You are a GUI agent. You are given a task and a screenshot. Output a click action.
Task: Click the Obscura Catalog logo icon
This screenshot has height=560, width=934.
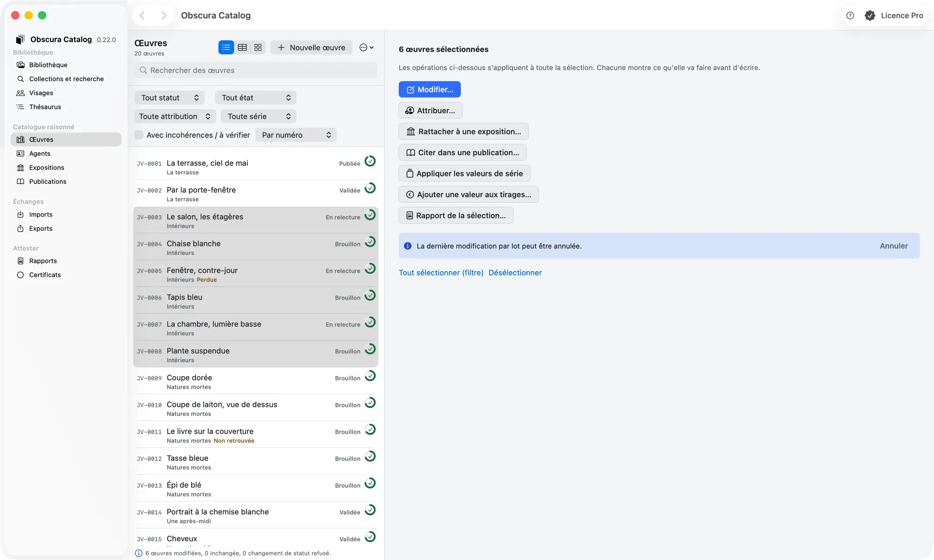(x=21, y=39)
